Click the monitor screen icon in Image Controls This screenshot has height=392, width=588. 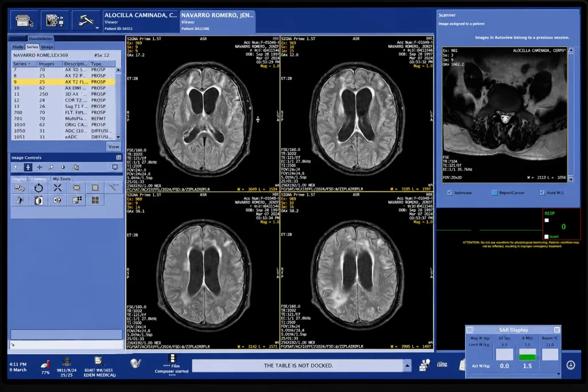pos(115,168)
